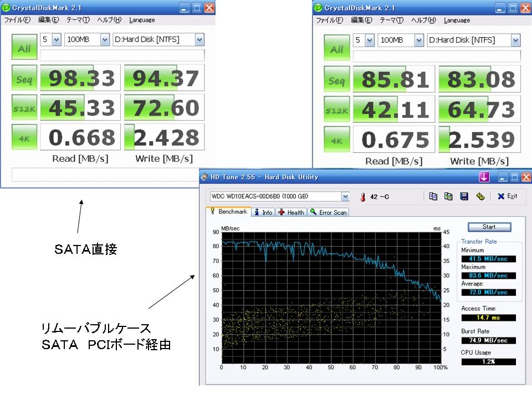
Task: Click the Minimum 41.5 MB/sec value
Action: pyautogui.click(x=488, y=259)
